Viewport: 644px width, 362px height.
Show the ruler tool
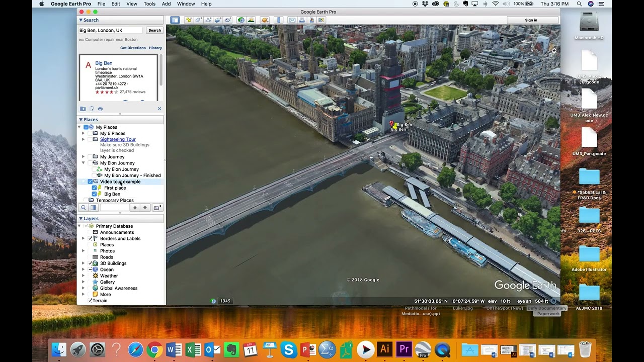pyautogui.click(x=278, y=20)
